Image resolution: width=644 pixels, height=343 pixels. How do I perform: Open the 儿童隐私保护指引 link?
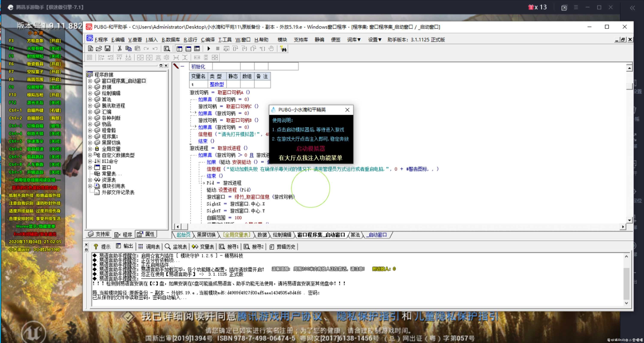pos(456,317)
